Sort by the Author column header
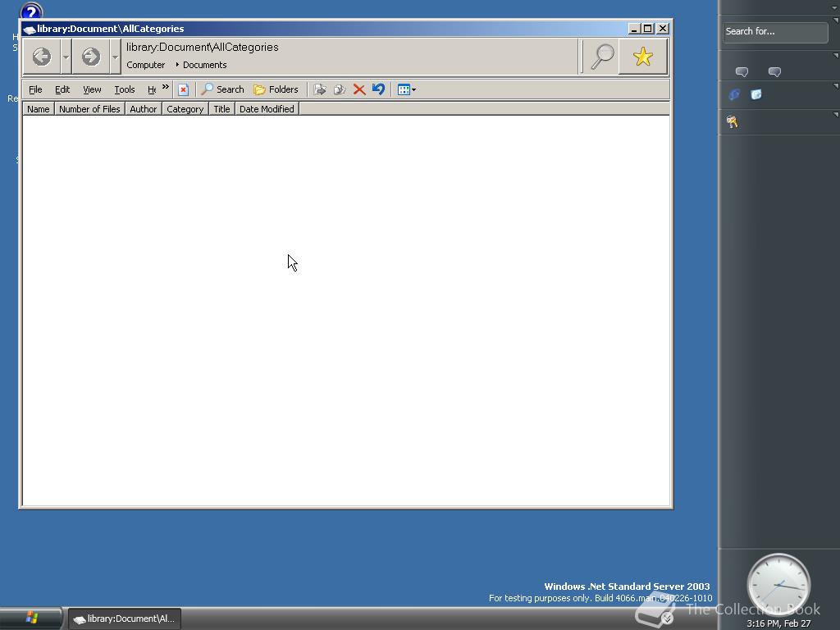The width and height of the screenshot is (840, 630). click(x=143, y=109)
